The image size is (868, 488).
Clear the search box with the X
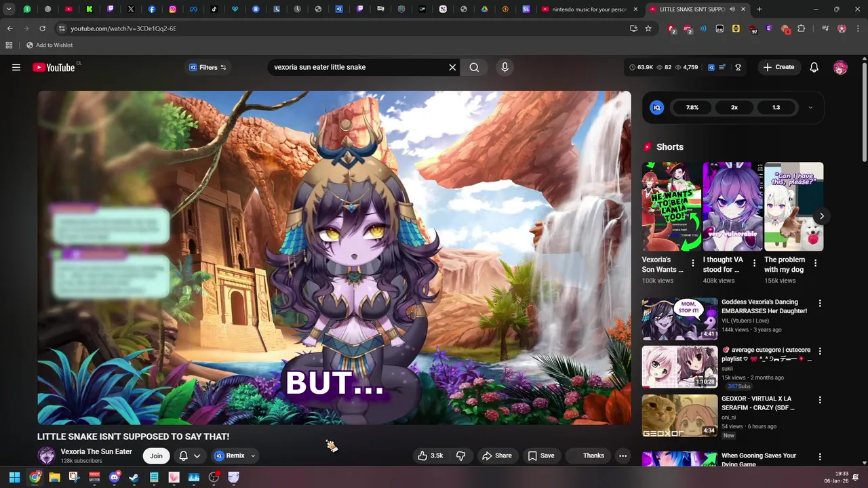point(452,67)
